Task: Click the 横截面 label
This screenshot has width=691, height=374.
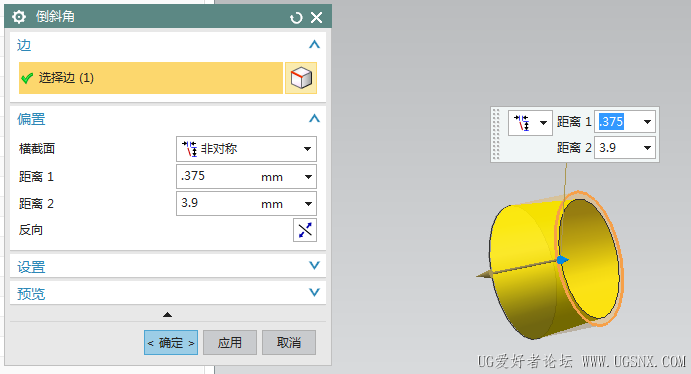Action: (x=37, y=149)
